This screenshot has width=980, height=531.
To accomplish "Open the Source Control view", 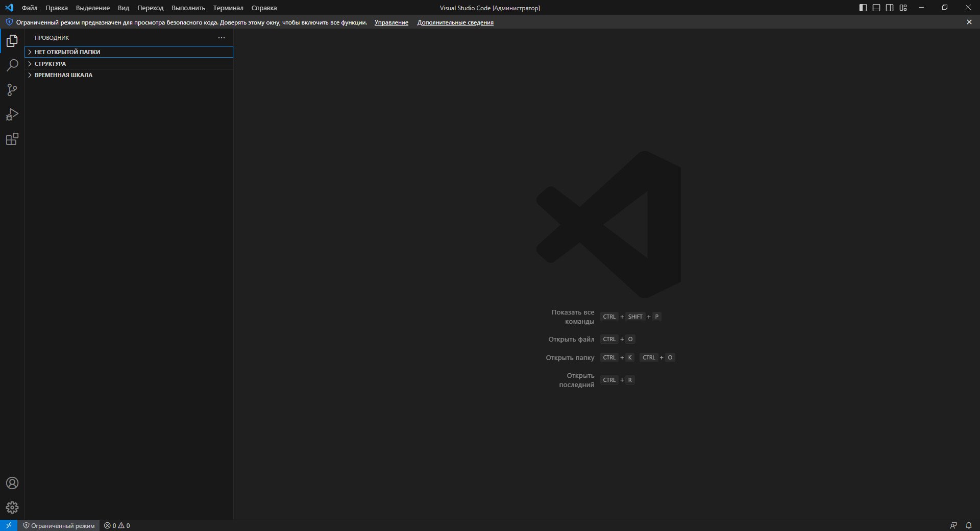I will [12, 90].
